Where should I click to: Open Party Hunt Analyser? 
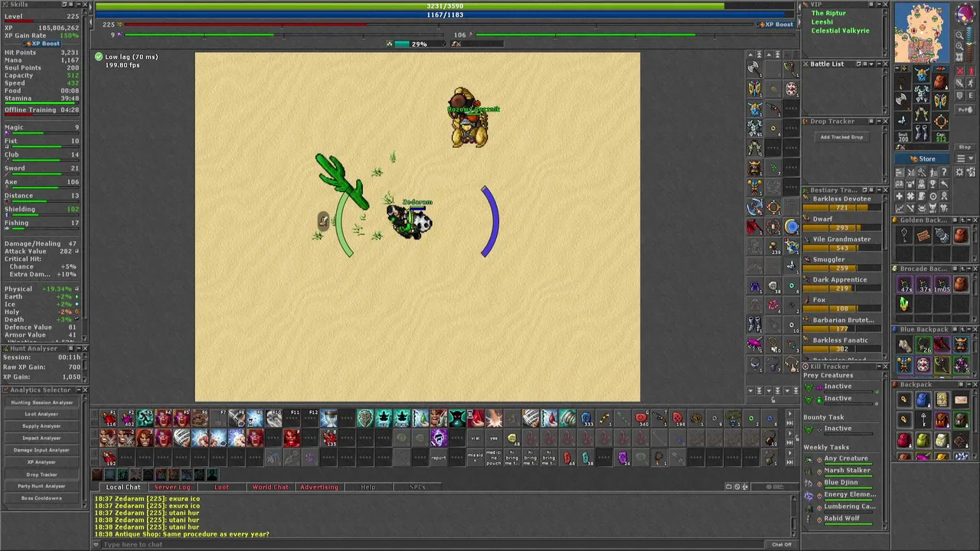tap(41, 486)
